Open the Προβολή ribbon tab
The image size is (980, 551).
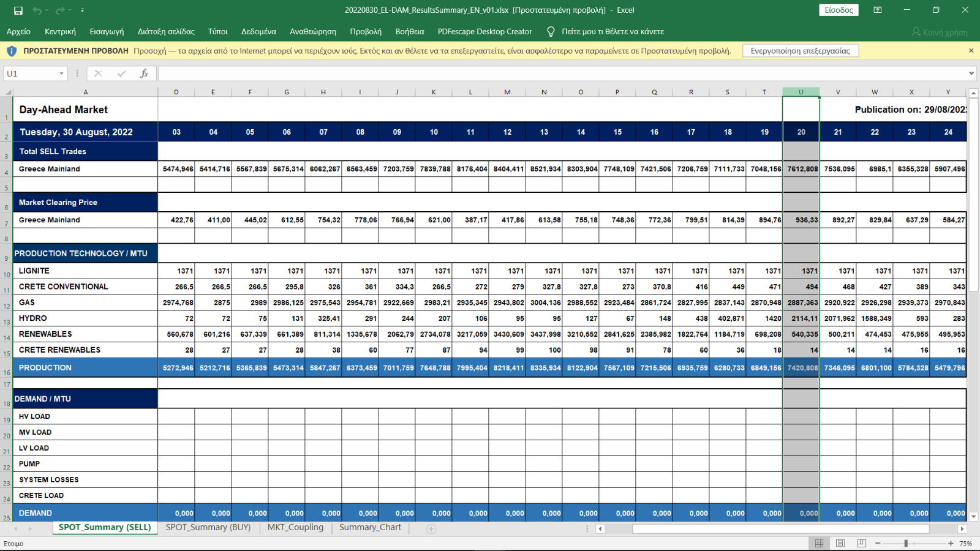(x=366, y=31)
